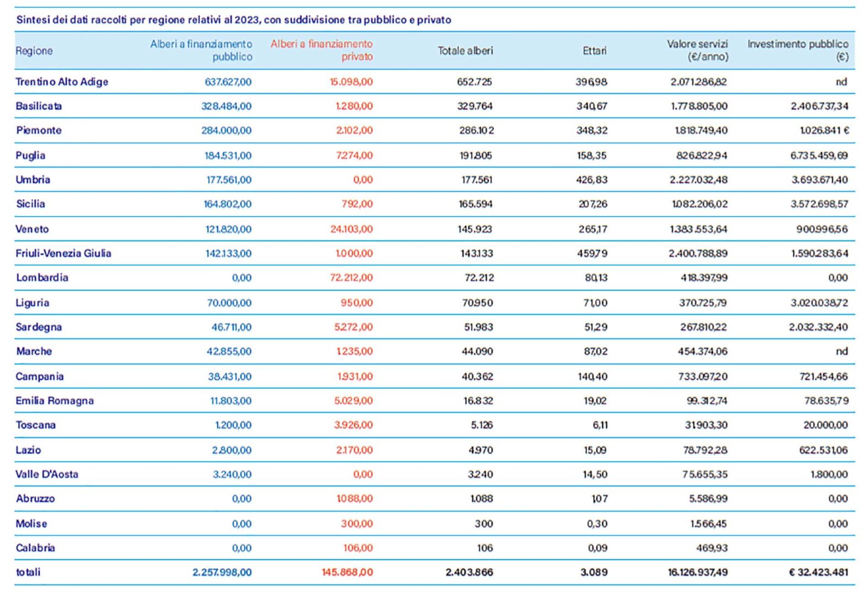Image resolution: width=868 pixels, height=596 pixels.
Task: Select Sicilia total trees cell 165.594
Action: coord(475,204)
